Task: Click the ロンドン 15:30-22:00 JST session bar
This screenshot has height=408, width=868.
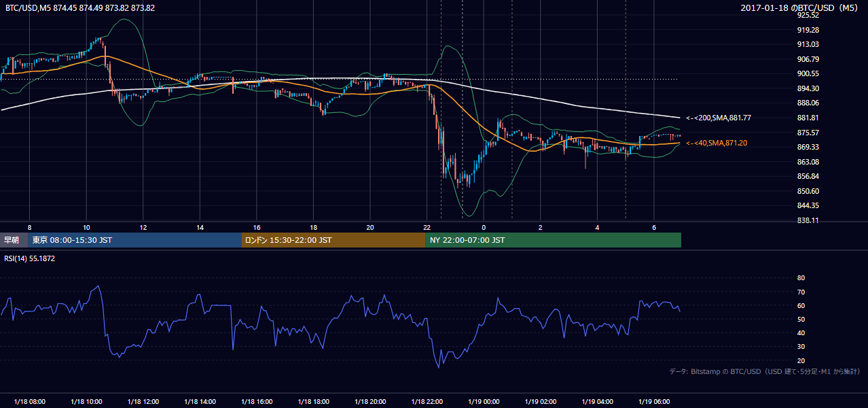Action: pos(333,240)
